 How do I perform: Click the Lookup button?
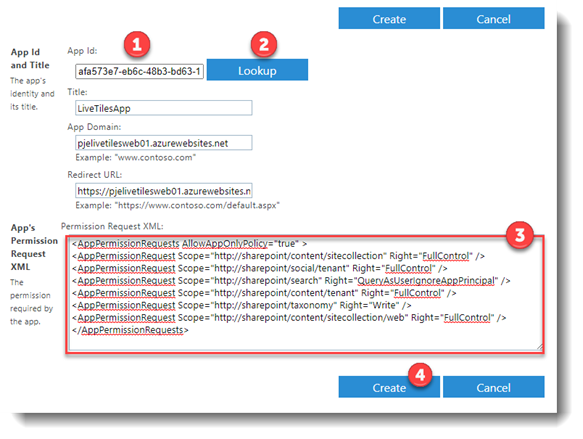click(x=257, y=70)
